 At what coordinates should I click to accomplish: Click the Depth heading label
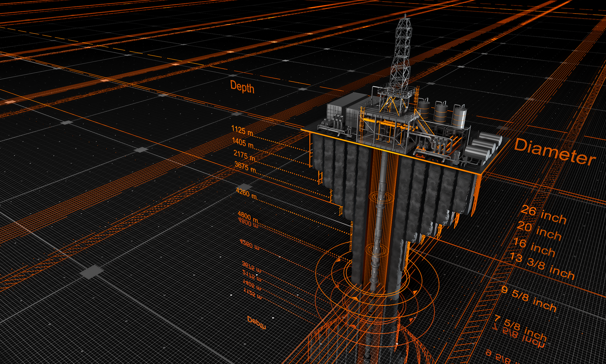point(242,87)
